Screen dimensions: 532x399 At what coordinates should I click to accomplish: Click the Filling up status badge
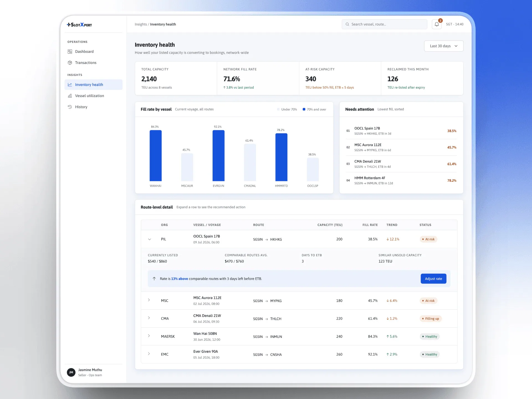click(x=431, y=319)
